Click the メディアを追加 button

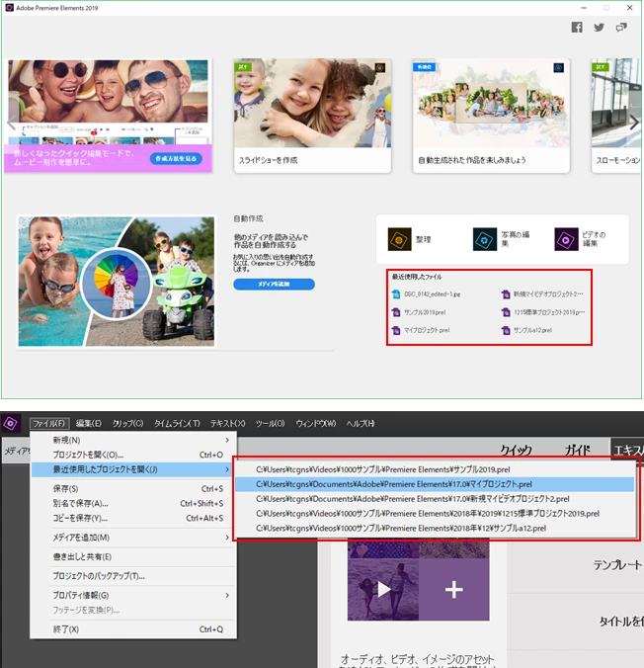[x=274, y=285]
